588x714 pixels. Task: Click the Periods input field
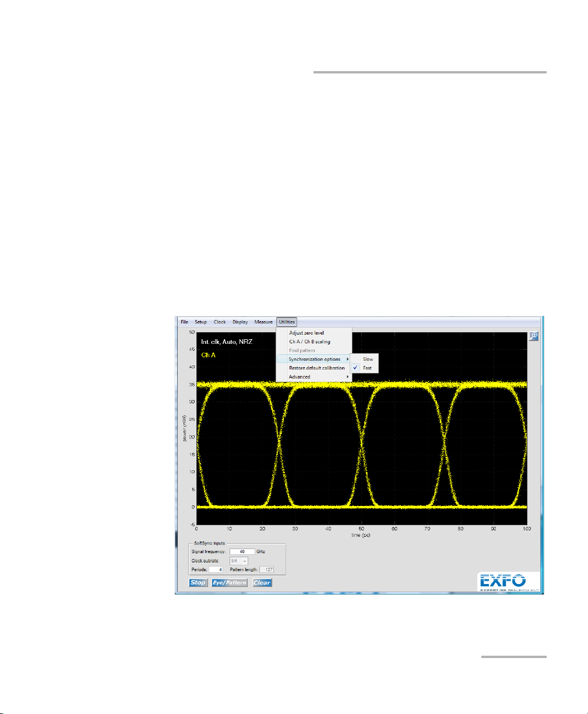coord(216,569)
